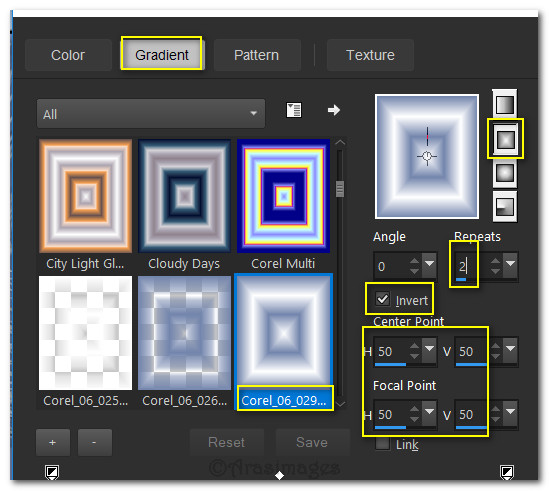Select the Rectangular gradient style icon

coord(505,139)
